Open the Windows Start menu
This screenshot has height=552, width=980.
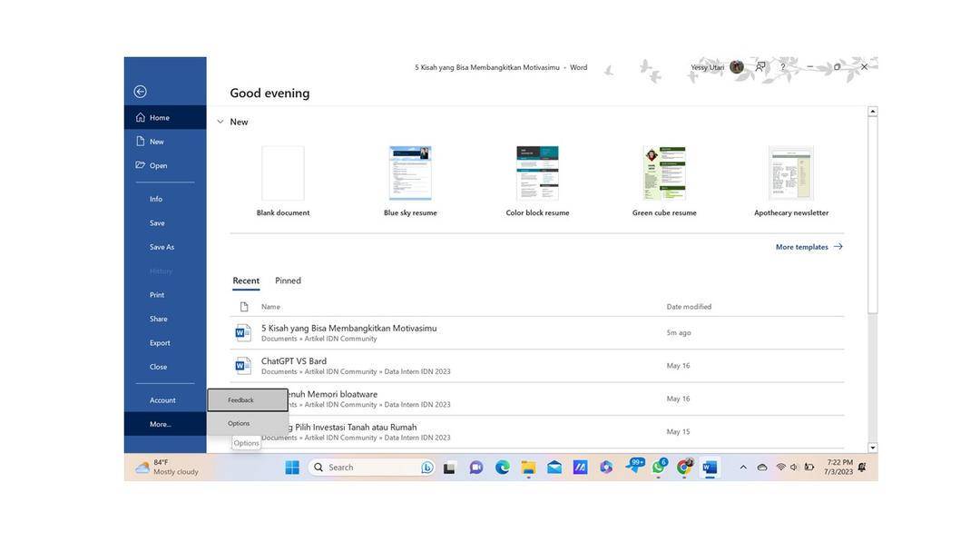click(x=292, y=468)
